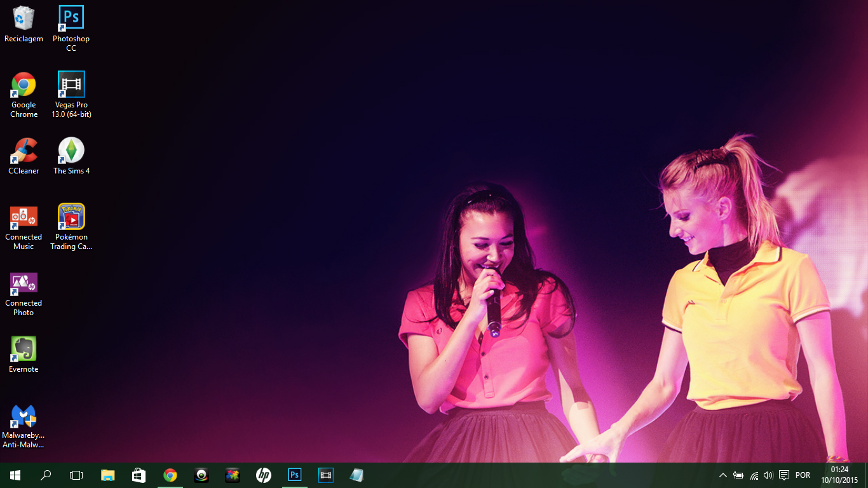Select the Evernote desktop icon
Image resolution: width=868 pixels, height=488 pixels.
[24, 349]
